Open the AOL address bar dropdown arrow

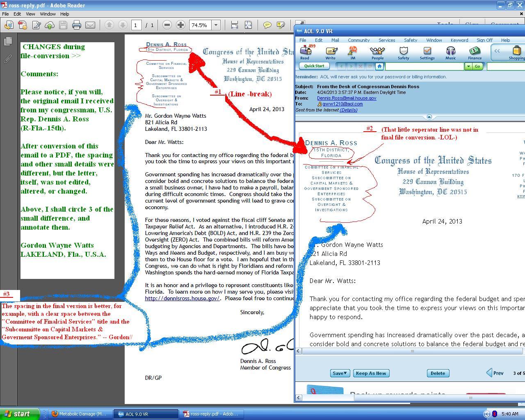pyautogui.click(x=468, y=66)
